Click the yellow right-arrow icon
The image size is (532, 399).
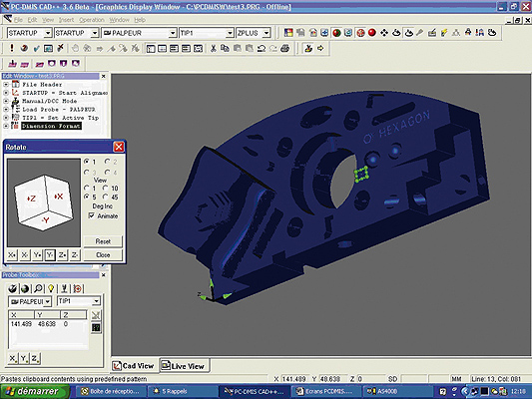click(320, 49)
